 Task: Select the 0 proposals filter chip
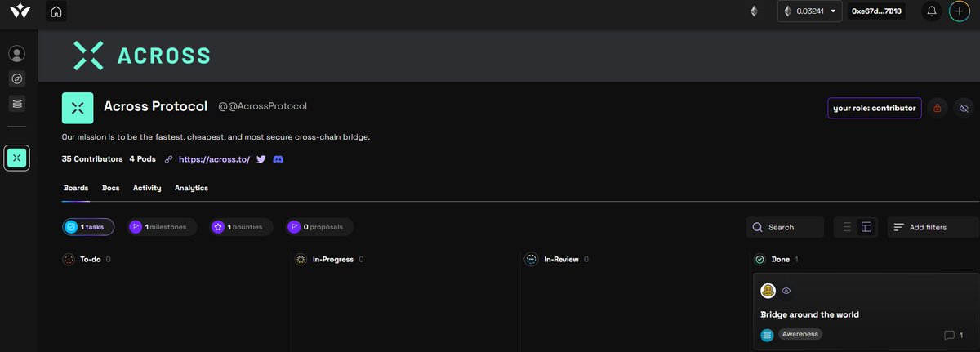pyautogui.click(x=319, y=227)
